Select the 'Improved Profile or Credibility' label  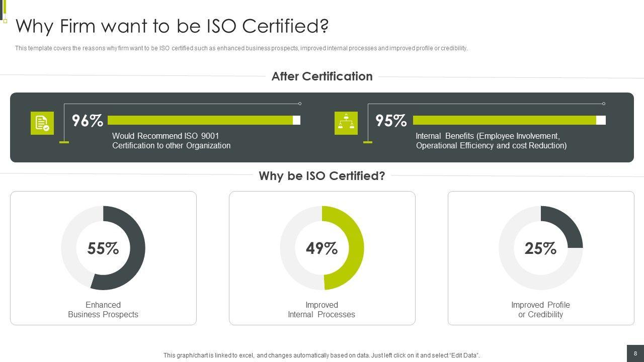coord(540,310)
